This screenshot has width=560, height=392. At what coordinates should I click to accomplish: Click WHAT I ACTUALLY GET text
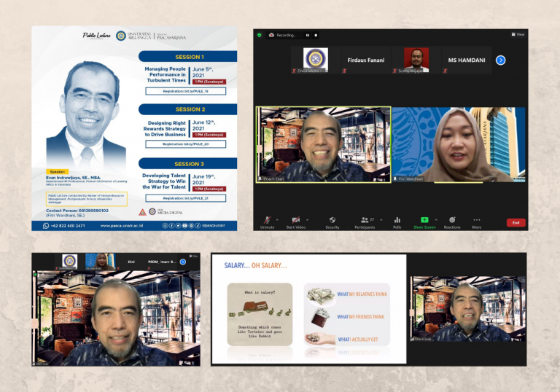[x=358, y=339]
